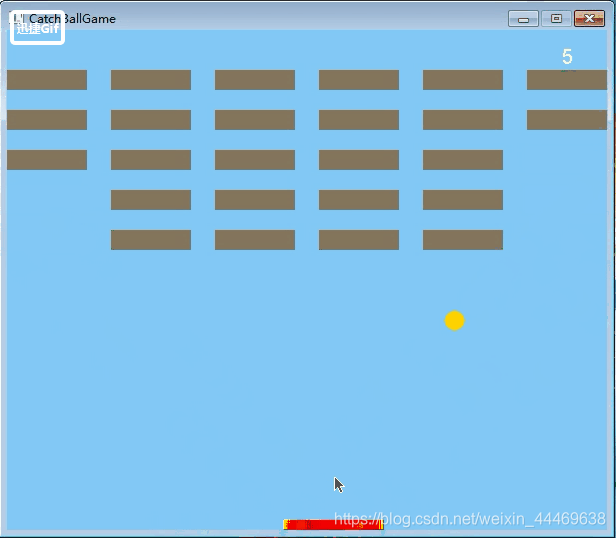Close the CatchBallGame window
This screenshot has height=538, width=616.
[589, 18]
